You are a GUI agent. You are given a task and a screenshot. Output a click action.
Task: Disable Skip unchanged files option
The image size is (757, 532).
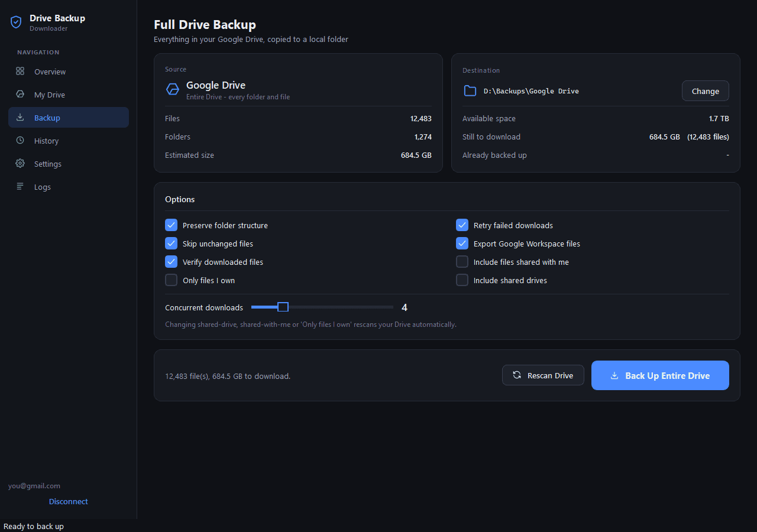click(172, 244)
